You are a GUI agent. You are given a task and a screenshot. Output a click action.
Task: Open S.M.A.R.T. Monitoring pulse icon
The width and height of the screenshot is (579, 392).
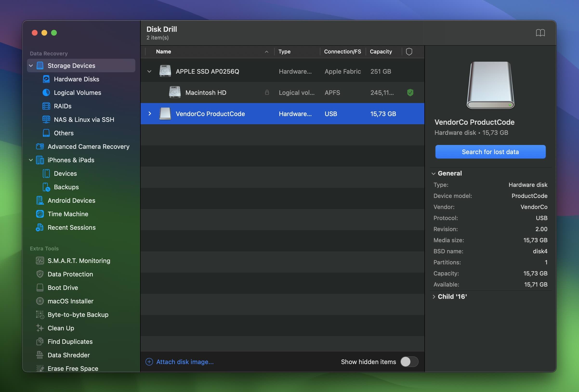coord(40,261)
